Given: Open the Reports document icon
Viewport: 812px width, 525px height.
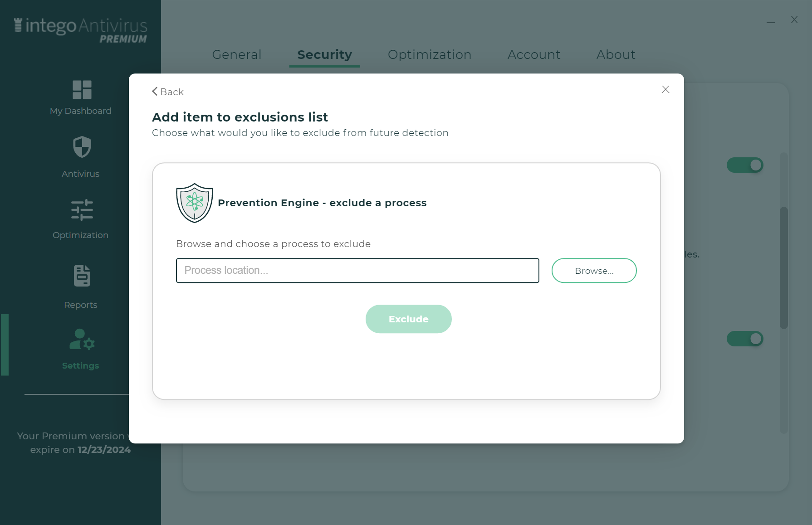Looking at the screenshot, I should click(82, 276).
